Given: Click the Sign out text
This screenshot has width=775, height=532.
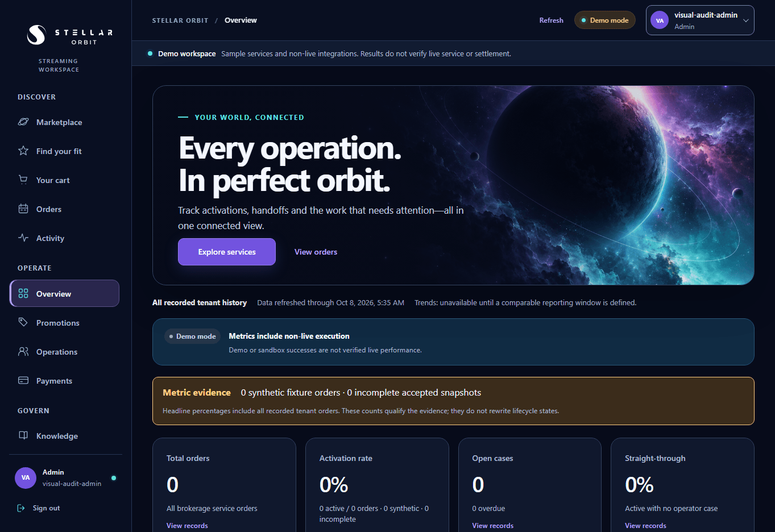Looking at the screenshot, I should point(47,508).
